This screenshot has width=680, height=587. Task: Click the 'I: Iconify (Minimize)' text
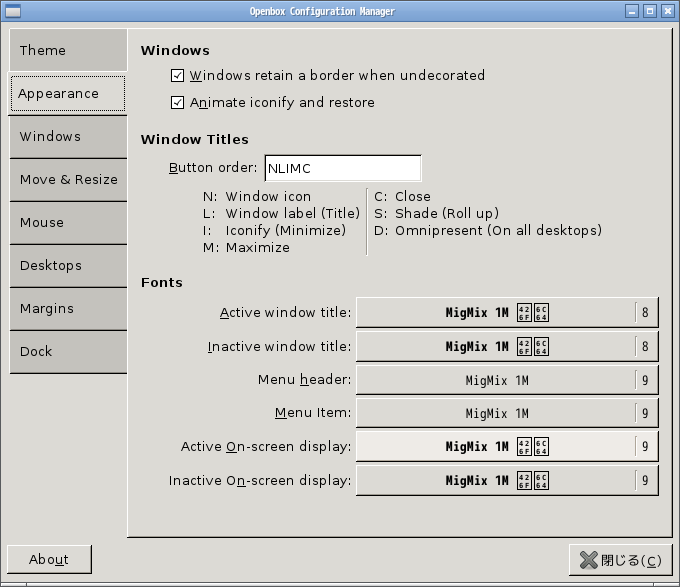(274, 230)
